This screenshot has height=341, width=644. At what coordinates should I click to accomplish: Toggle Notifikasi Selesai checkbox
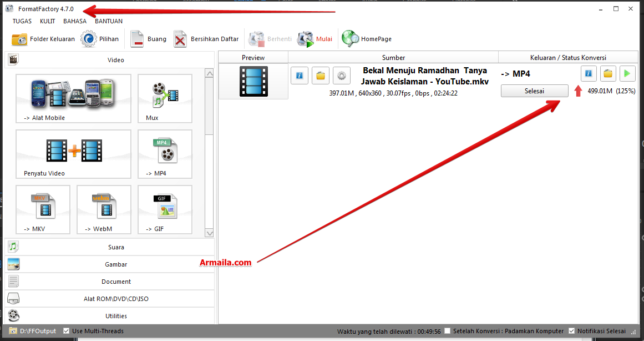[571, 330]
